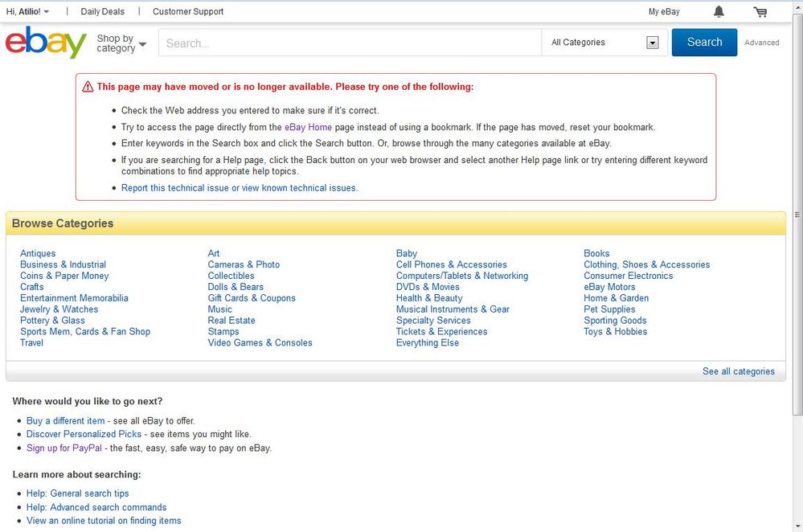Click the scrollbar down arrow
The image size is (803, 532).
(797, 527)
